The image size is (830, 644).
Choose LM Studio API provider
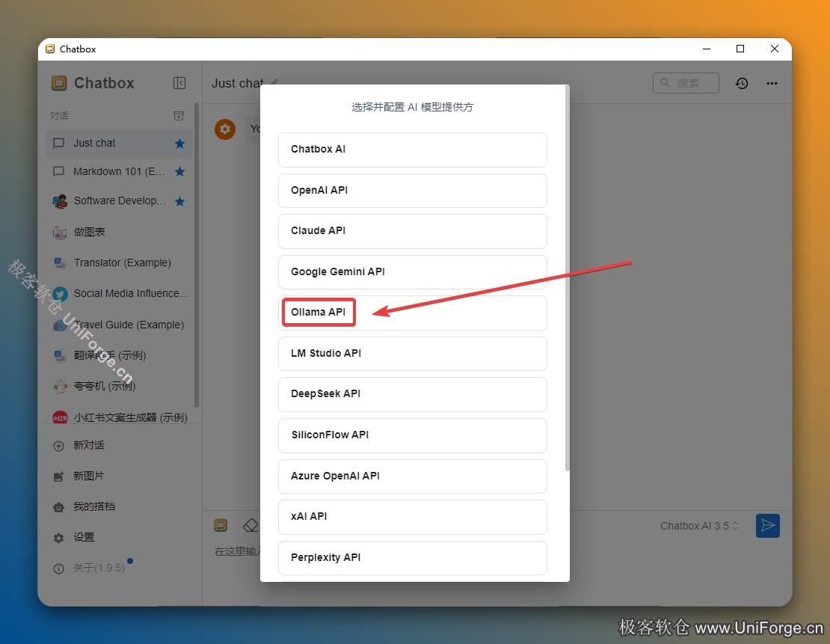pyautogui.click(x=412, y=354)
